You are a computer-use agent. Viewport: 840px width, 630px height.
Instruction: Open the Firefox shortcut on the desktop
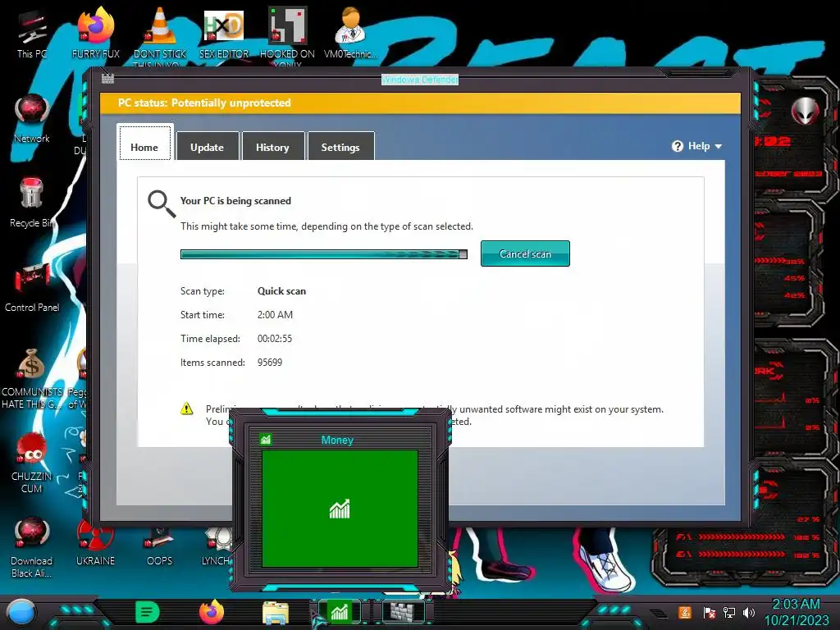click(x=96, y=33)
